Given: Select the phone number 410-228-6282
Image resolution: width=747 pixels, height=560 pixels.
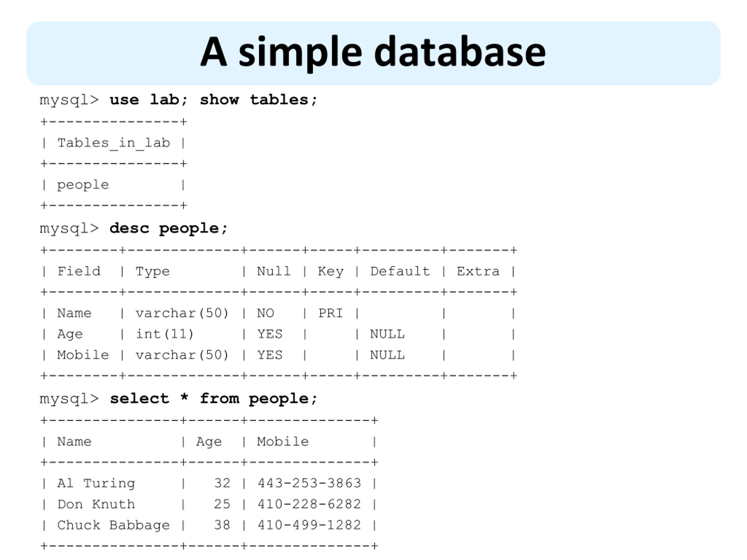Looking at the screenshot, I should pos(309,504).
